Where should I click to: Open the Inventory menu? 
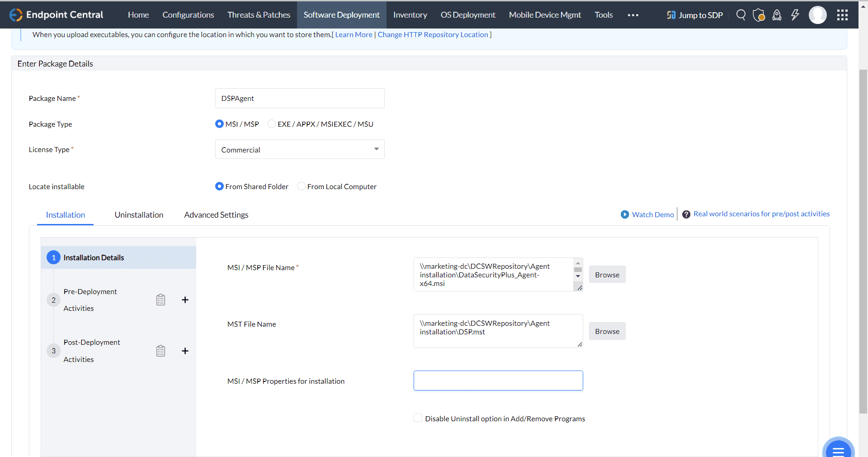(x=410, y=15)
